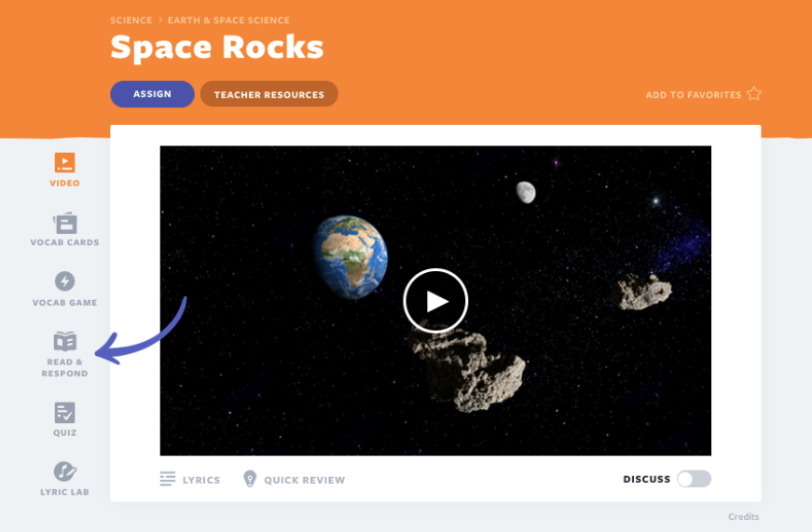Click the lightbulb icon beside Quick Review
Image resolution: width=812 pixels, height=532 pixels.
point(250,479)
